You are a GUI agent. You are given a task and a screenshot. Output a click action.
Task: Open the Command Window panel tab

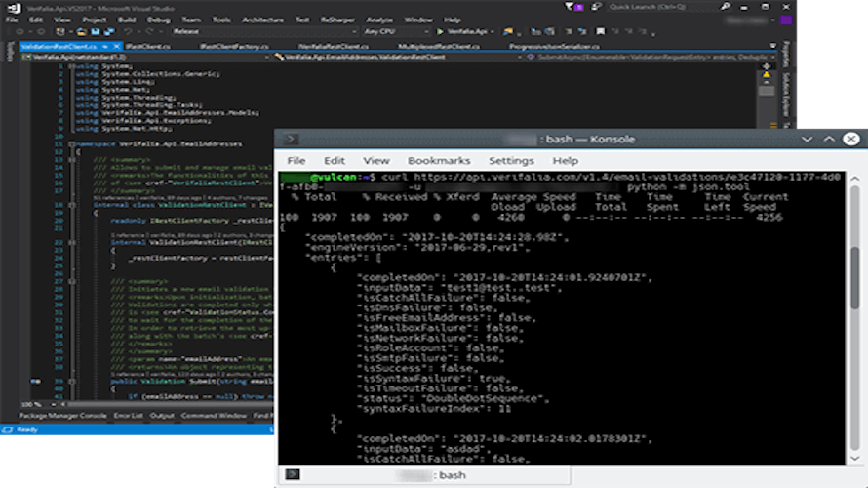pos(214,416)
